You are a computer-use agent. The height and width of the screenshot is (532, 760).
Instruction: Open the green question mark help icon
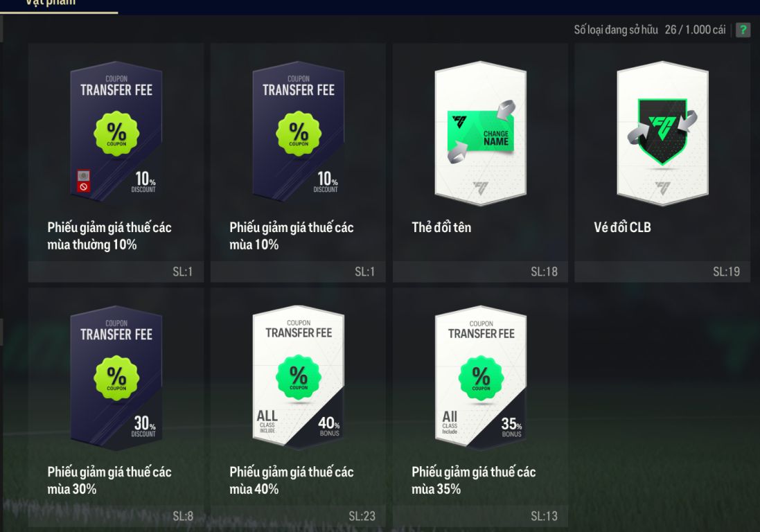coord(743,30)
